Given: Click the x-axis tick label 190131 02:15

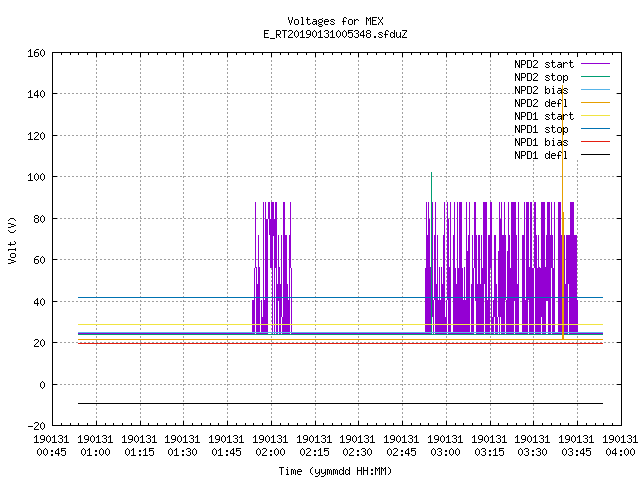Looking at the screenshot, I should pos(314,446).
